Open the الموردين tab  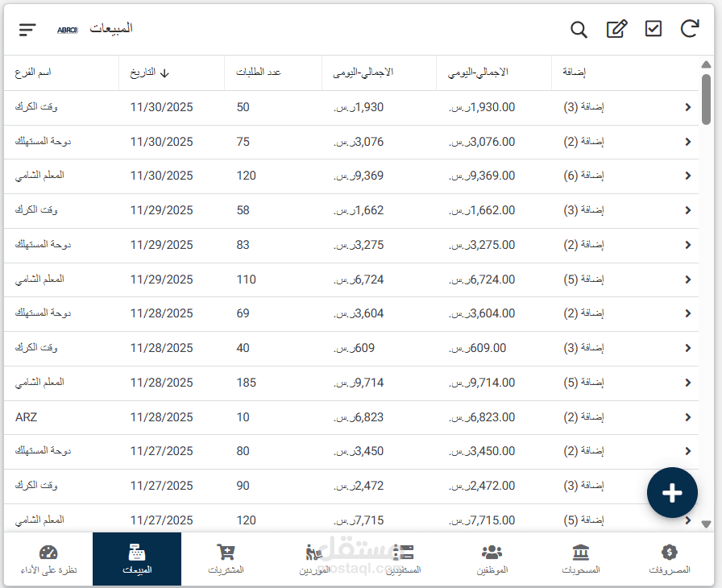click(x=314, y=559)
